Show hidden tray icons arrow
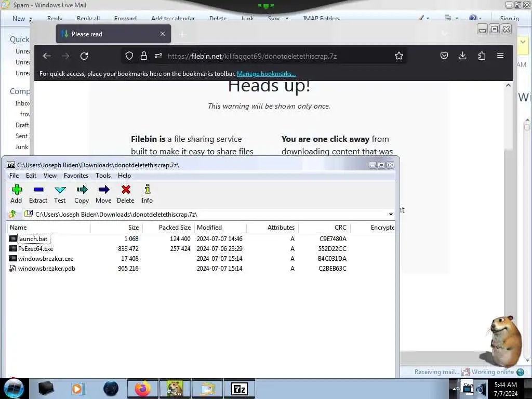This screenshot has width=532, height=399. [455, 389]
